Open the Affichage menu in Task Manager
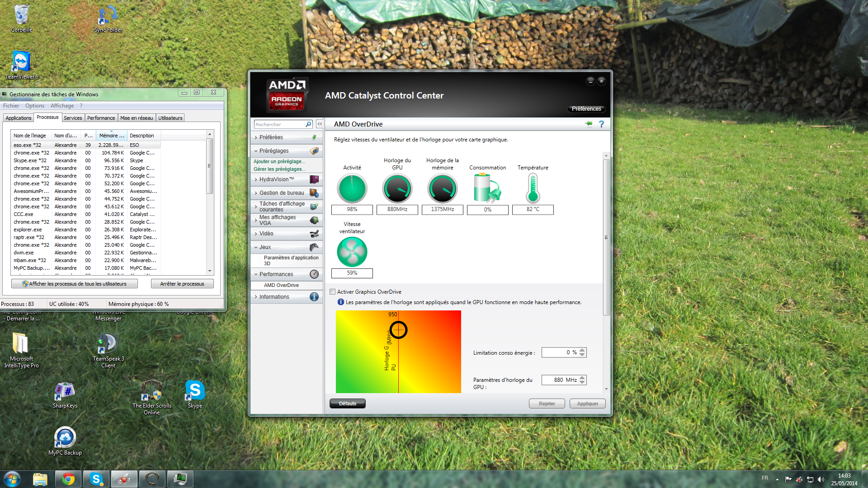Screen dimensions: 868x488 tap(62, 106)
